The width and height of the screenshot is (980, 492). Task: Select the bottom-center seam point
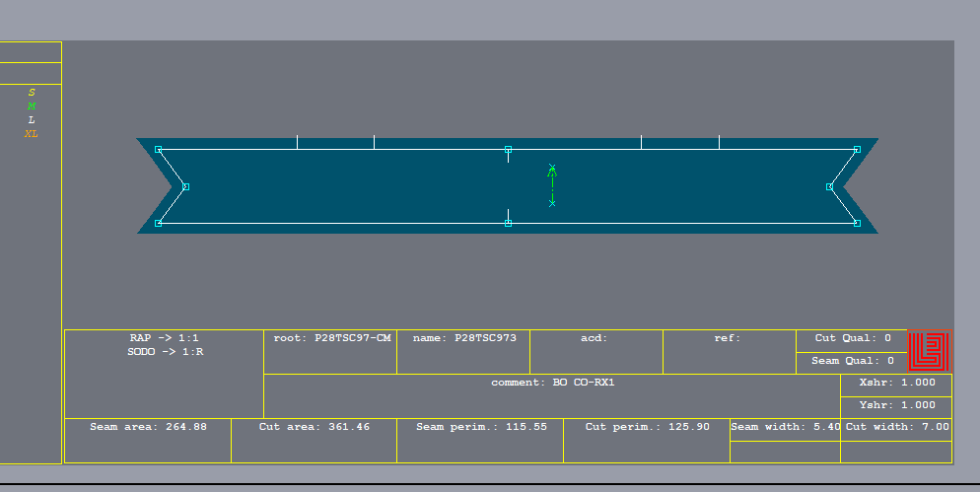(508, 223)
